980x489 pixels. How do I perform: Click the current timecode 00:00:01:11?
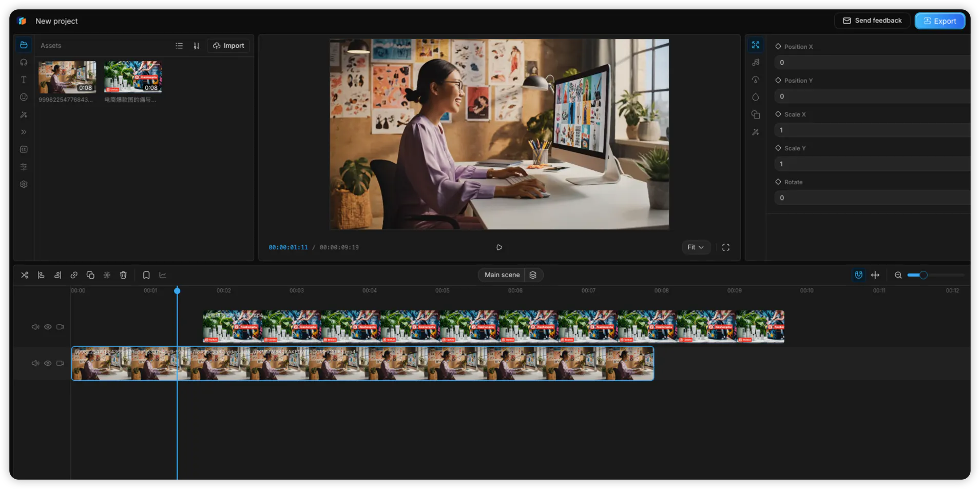tap(288, 247)
